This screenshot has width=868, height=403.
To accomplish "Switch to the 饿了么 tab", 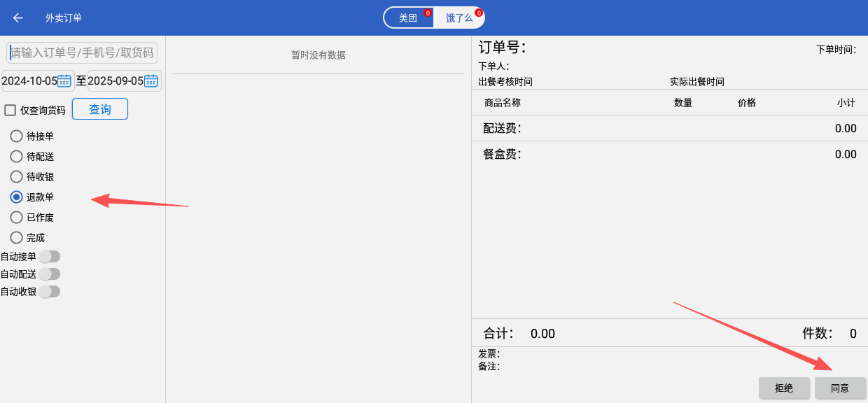I will (459, 18).
